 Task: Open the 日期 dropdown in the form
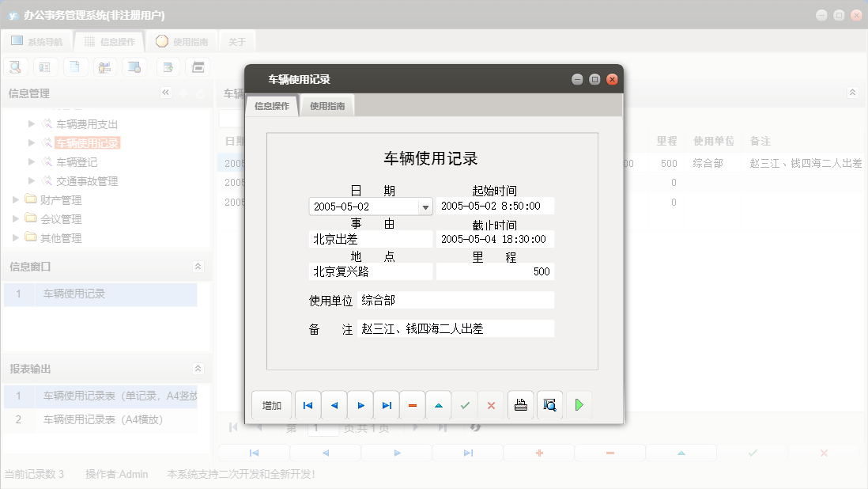point(425,206)
